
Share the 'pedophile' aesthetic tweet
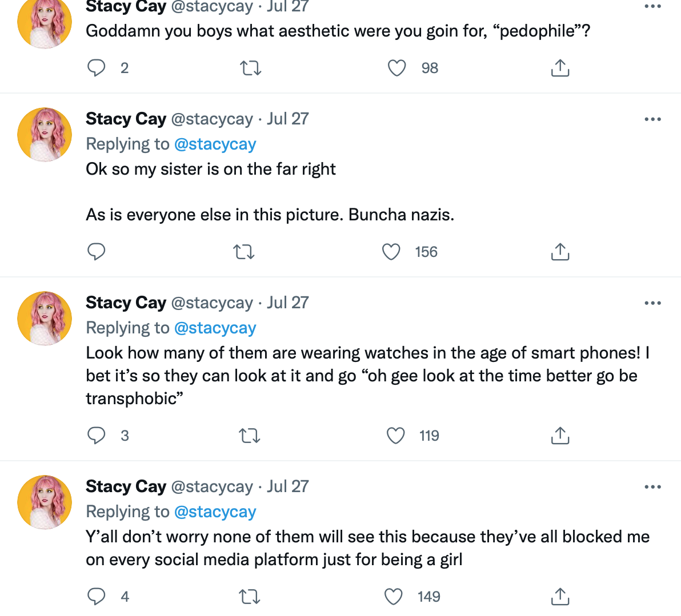560,68
